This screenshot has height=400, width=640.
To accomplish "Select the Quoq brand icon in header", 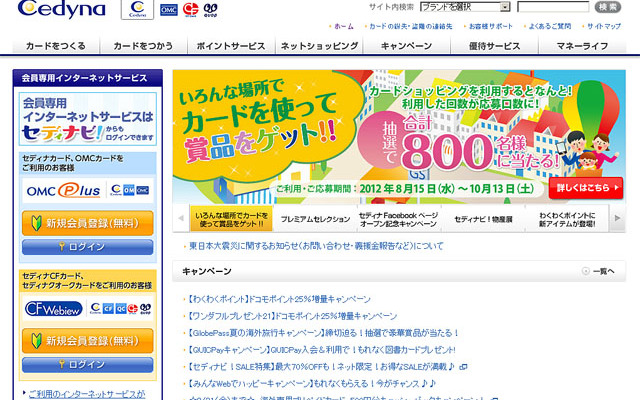I will pyautogui.click(x=211, y=9).
